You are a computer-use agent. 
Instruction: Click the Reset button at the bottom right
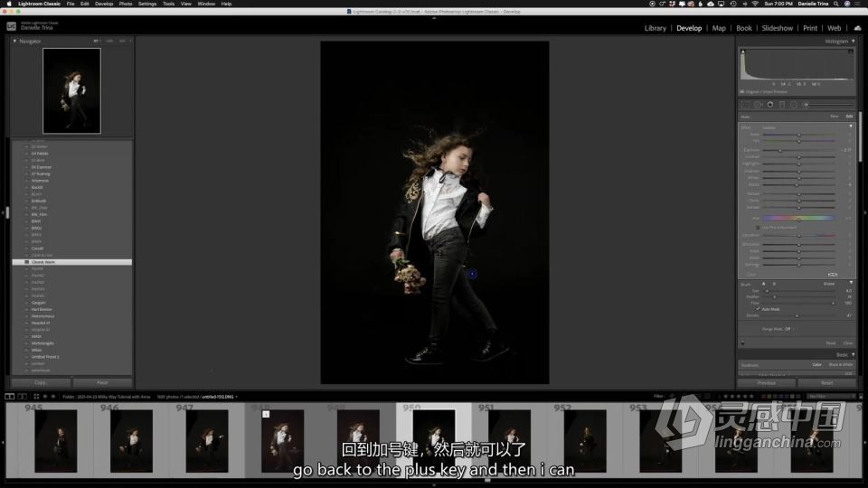pyautogui.click(x=826, y=382)
